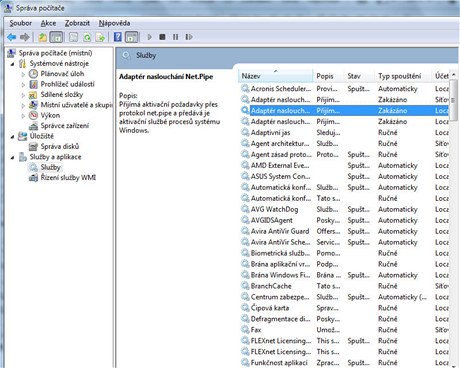This screenshot has height=368, width=460.
Task: Restart the service with toolbar icon
Action: click(x=189, y=37)
